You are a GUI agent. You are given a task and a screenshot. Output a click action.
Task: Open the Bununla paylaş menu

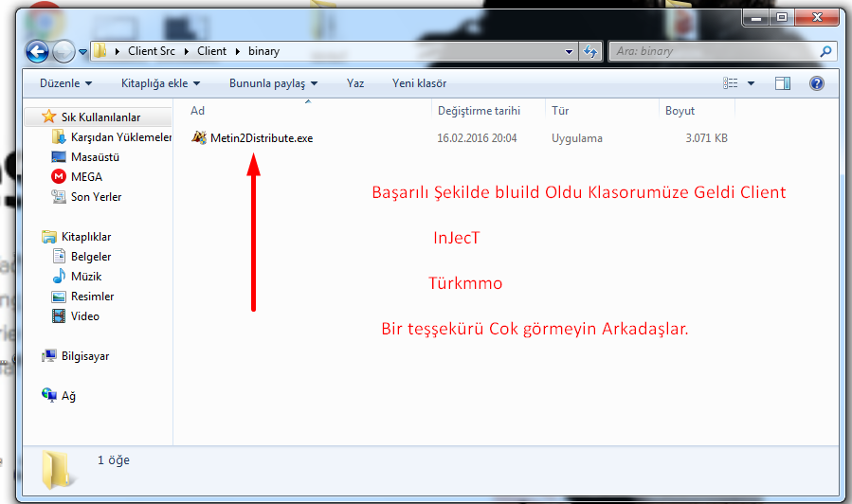pos(273,83)
